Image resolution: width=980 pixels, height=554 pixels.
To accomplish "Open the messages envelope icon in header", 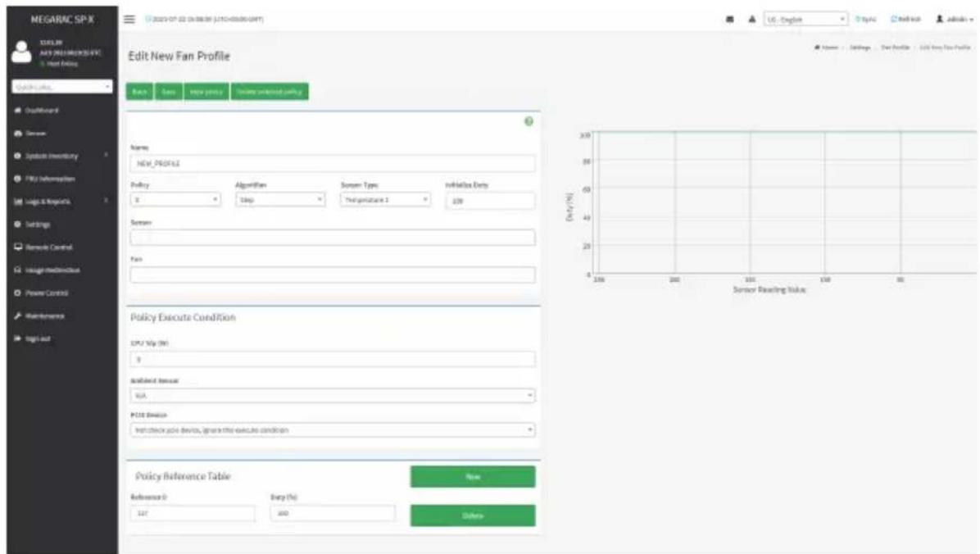I will point(729,20).
